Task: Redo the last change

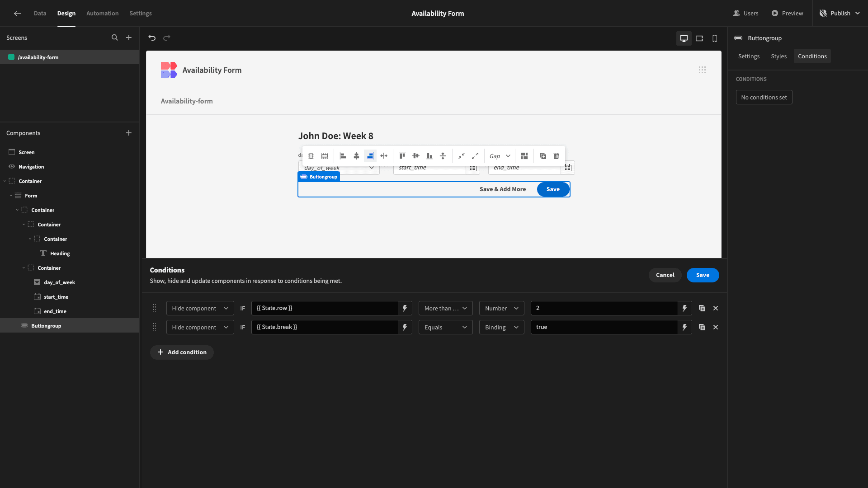Action: pyautogui.click(x=167, y=38)
